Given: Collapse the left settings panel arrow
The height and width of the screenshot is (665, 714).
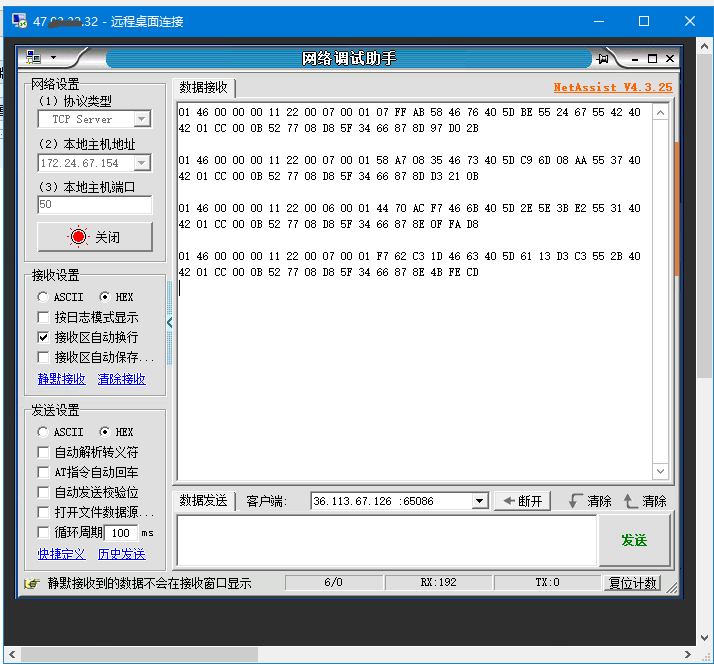Looking at the screenshot, I should pyautogui.click(x=170, y=323).
